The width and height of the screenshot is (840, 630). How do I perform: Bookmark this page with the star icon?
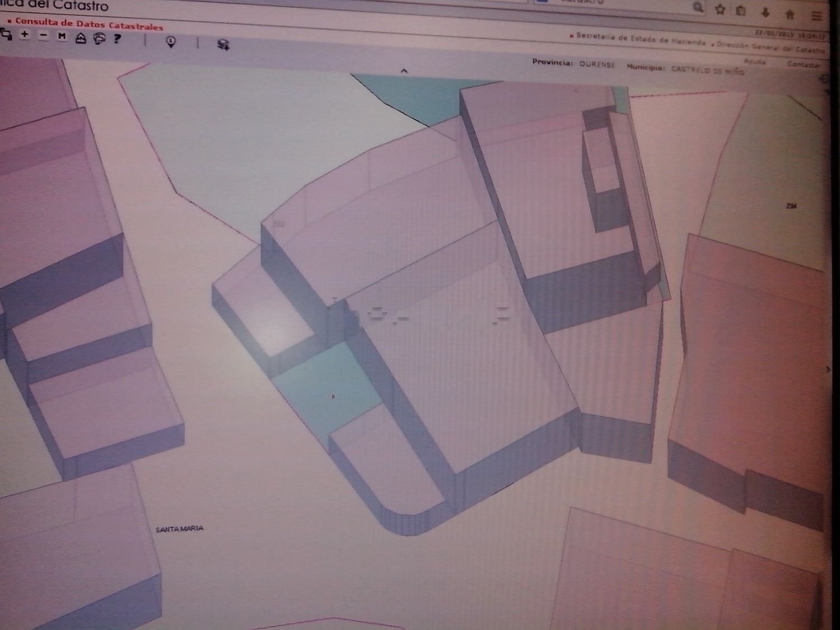point(720,10)
